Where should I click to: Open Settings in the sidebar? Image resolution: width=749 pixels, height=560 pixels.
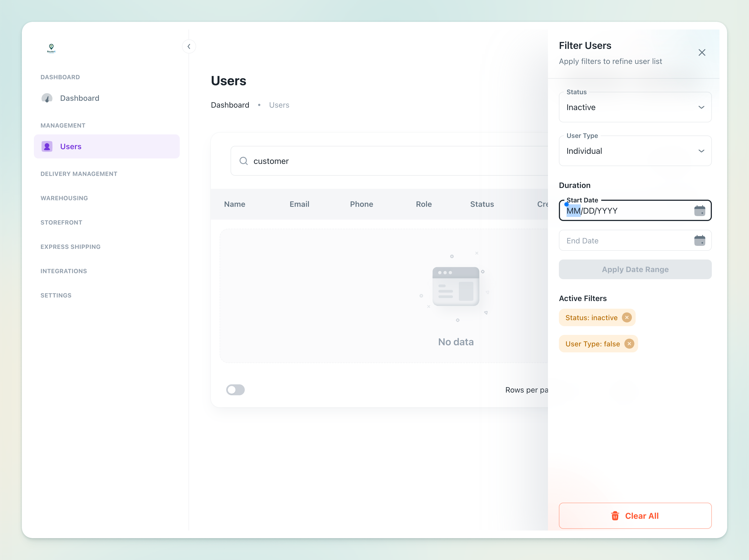(56, 295)
